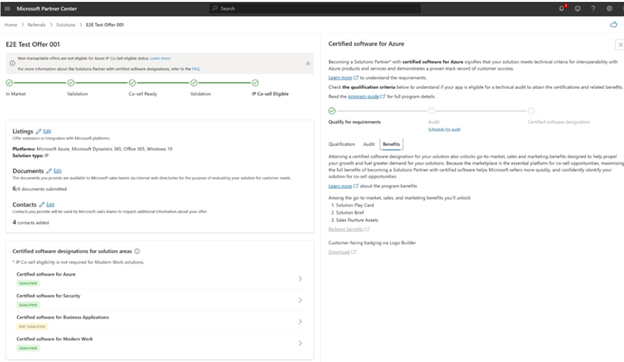Expand Certified software for Azure row

point(159,278)
